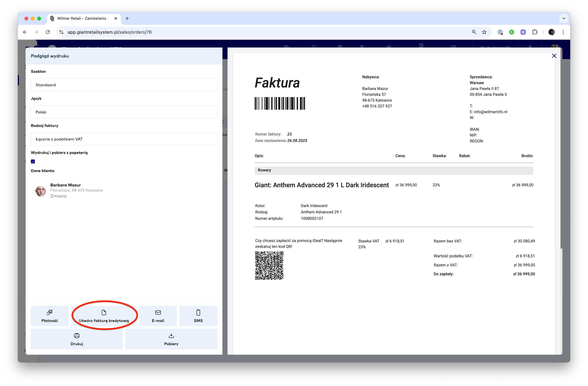Screen dimensions: 588x386
Task: Open a new browser tab
Action: click(127, 19)
